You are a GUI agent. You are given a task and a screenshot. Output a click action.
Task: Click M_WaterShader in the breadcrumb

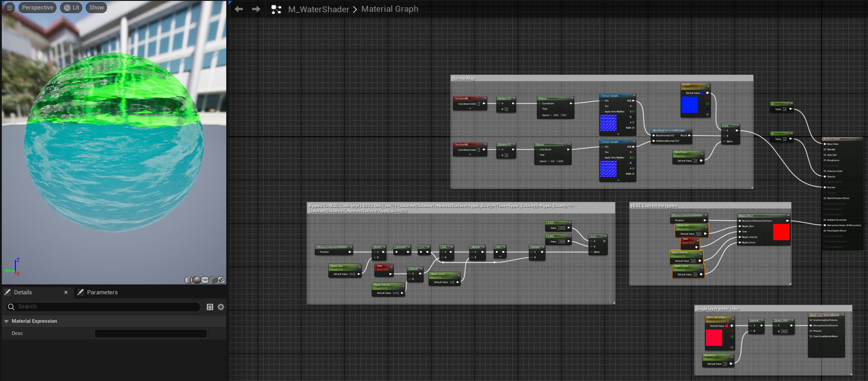point(318,9)
